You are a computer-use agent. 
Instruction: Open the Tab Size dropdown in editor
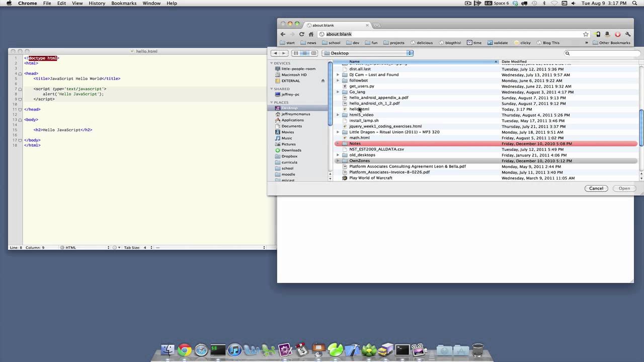pyautogui.click(x=138, y=247)
